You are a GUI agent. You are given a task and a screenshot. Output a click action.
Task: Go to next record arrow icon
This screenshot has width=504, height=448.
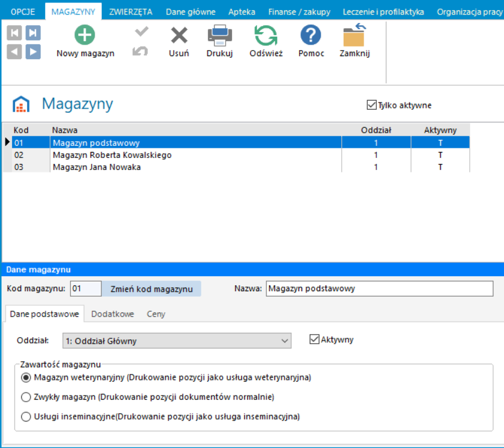click(x=33, y=52)
